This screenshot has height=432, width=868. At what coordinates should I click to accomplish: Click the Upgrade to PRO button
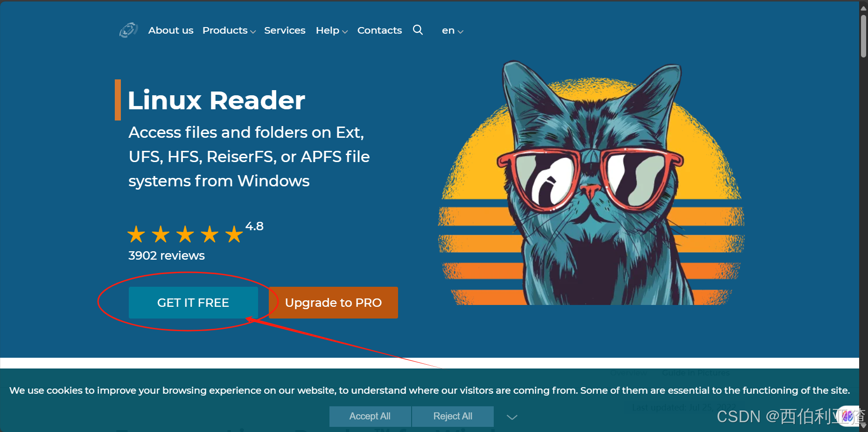point(333,303)
